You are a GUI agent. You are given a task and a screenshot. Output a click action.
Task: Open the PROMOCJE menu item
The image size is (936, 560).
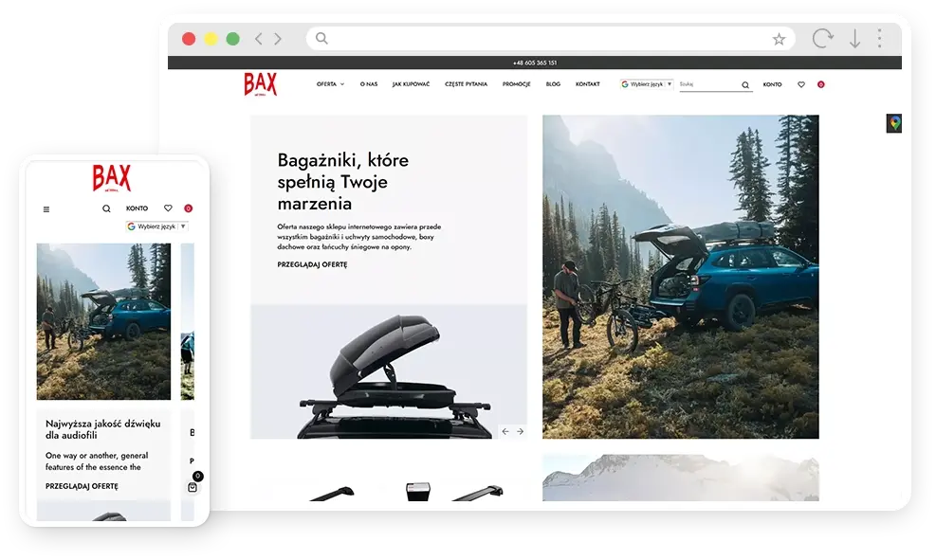(517, 84)
